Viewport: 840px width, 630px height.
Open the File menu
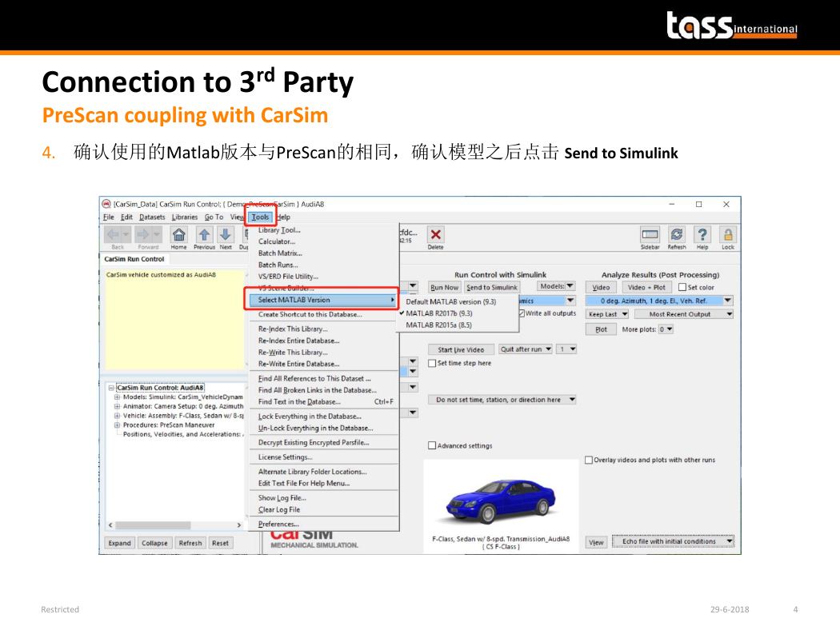click(x=109, y=217)
